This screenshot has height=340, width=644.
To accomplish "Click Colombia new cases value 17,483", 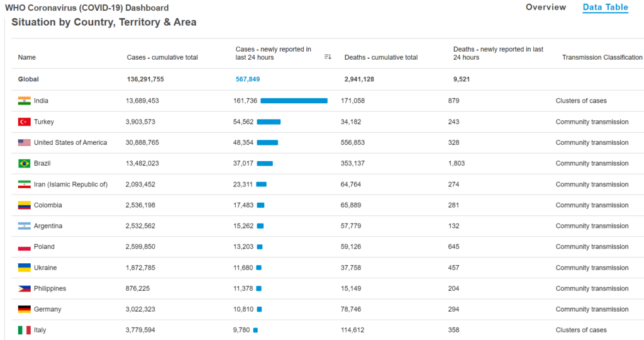I will click(x=243, y=205).
